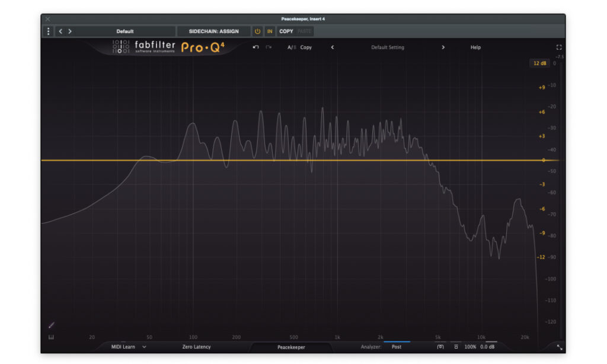Enter full screen mode with corner icon
Screen dimensions: 607x364
tap(559, 47)
